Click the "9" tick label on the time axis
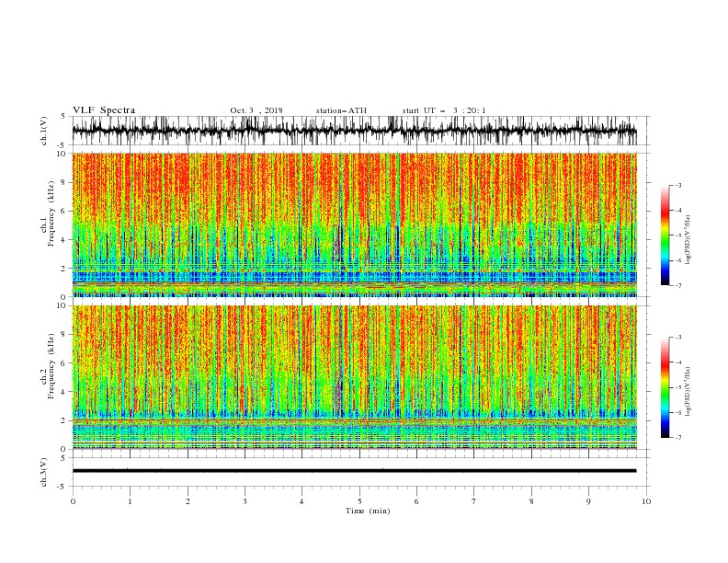 (x=588, y=501)
